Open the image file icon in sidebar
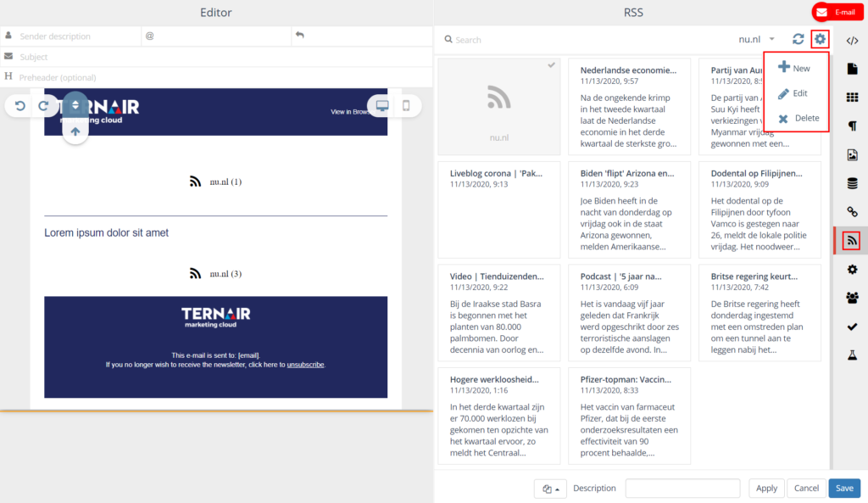The image size is (868, 503). (852, 154)
